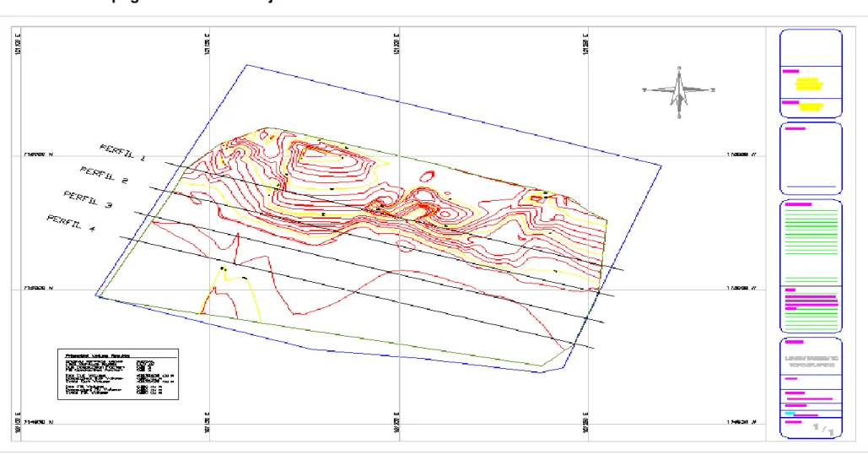Click the PERFIL 4 profile label
868x455 pixels.
(71, 224)
